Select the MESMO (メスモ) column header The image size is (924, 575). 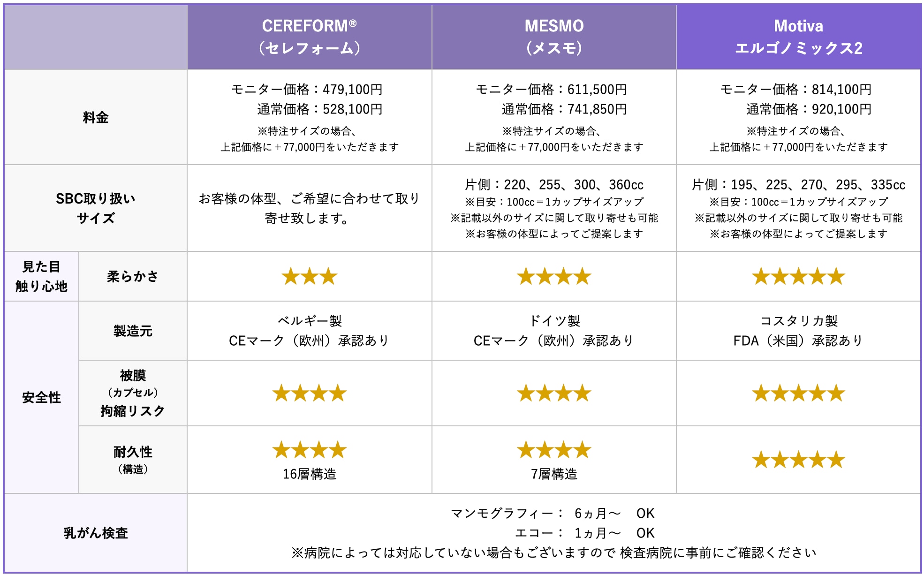pyautogui.click(x=554, y=37)
